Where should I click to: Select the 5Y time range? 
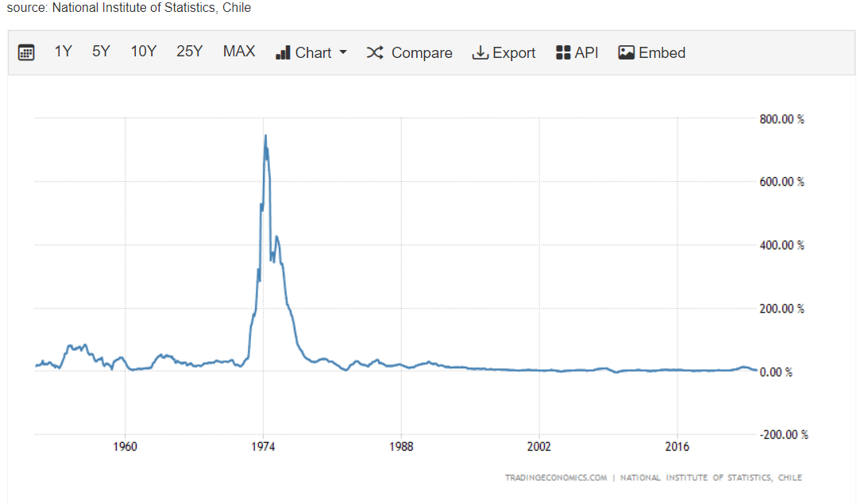pos(101,52)
